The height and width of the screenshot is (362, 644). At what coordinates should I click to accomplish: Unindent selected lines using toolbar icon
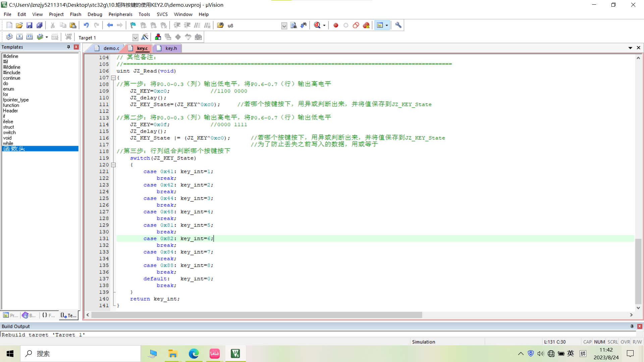tap(187, 25)
